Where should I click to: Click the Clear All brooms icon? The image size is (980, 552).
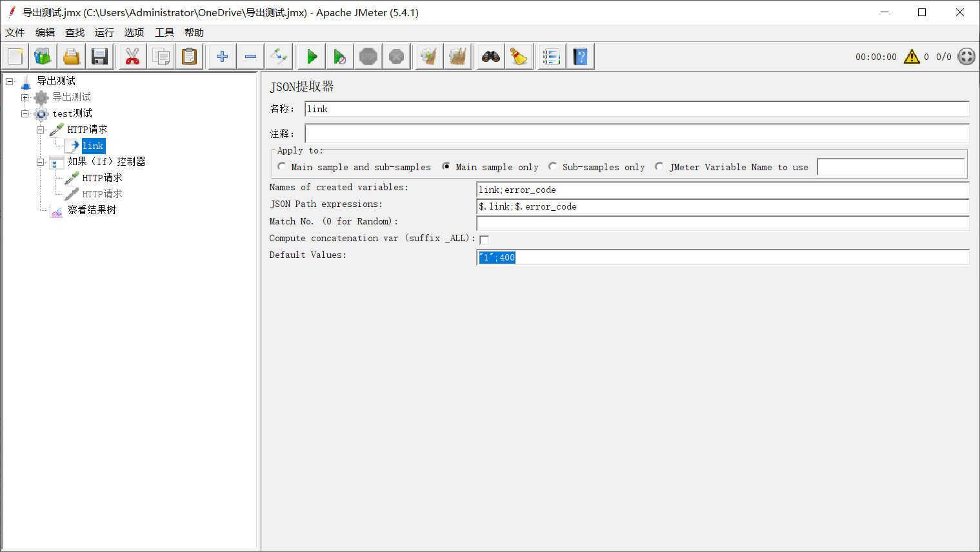pos(457,57)
